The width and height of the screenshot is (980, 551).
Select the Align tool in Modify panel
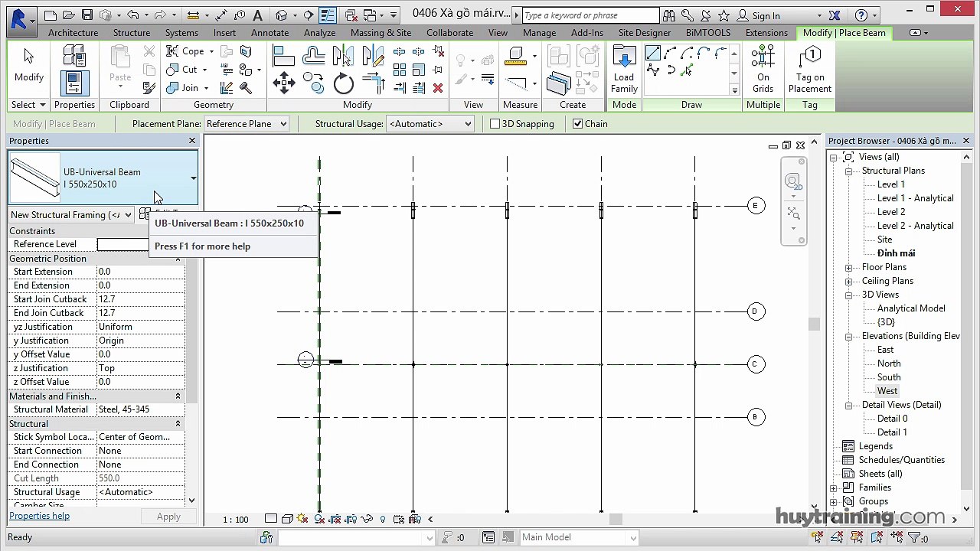(x=283, y=55)
